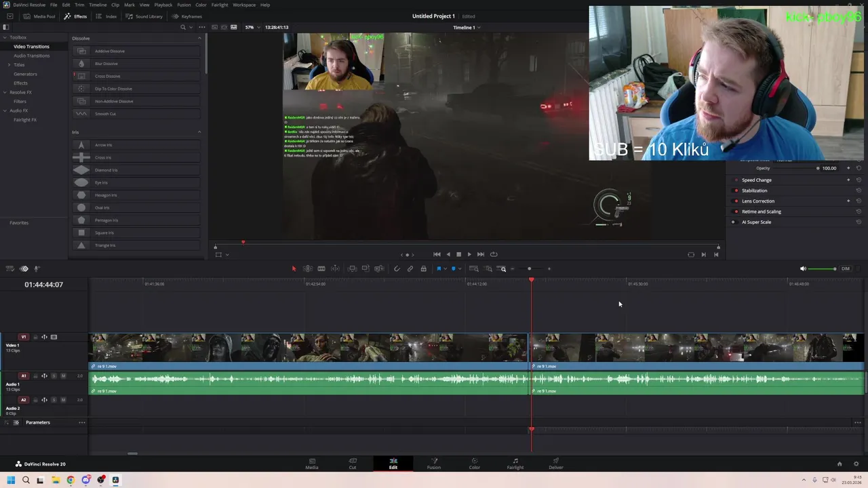Open the Workspace menu
The width and height of the screenshot is (868, 488).
244,5
